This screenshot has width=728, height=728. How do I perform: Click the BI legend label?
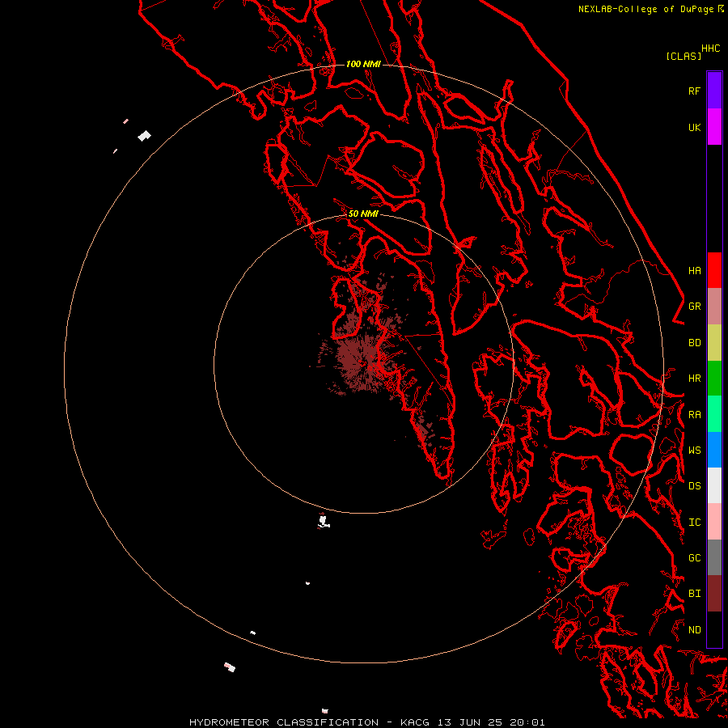click(694, 594)
